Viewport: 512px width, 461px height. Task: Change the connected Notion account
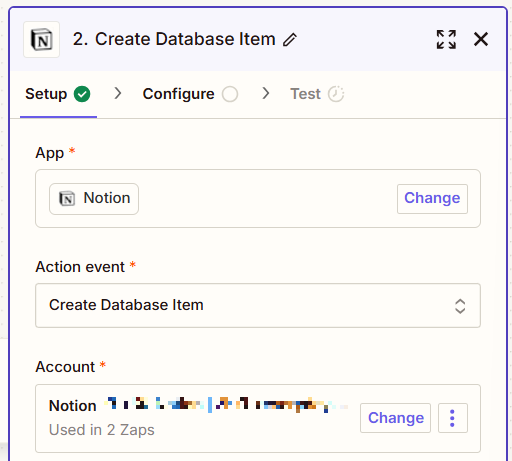tap(395, 418)
